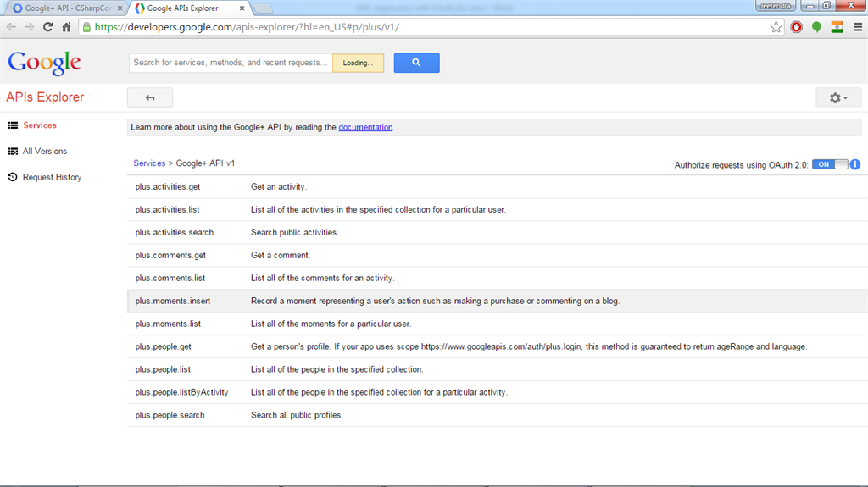This screenshot has width=868, height=487.
Task: Open the documentation link
Action: tap(365, 127)
